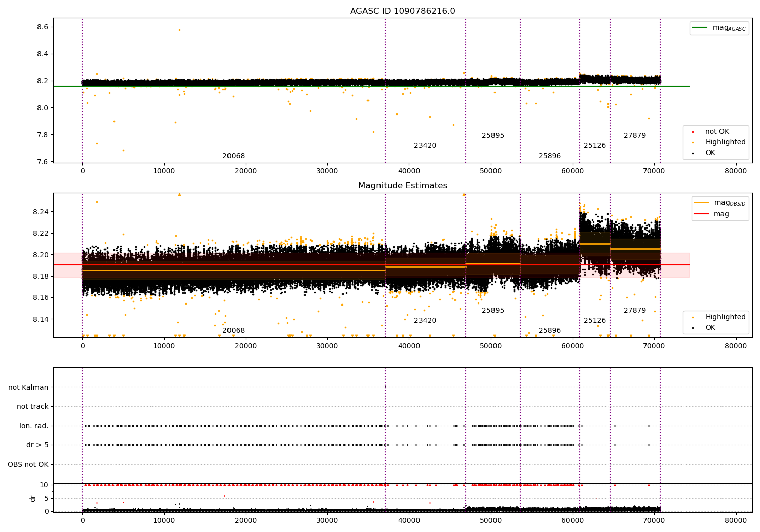Click the "dr > 5" axis label
Viewport: 760px width, 532px height.
click(37, 445)
